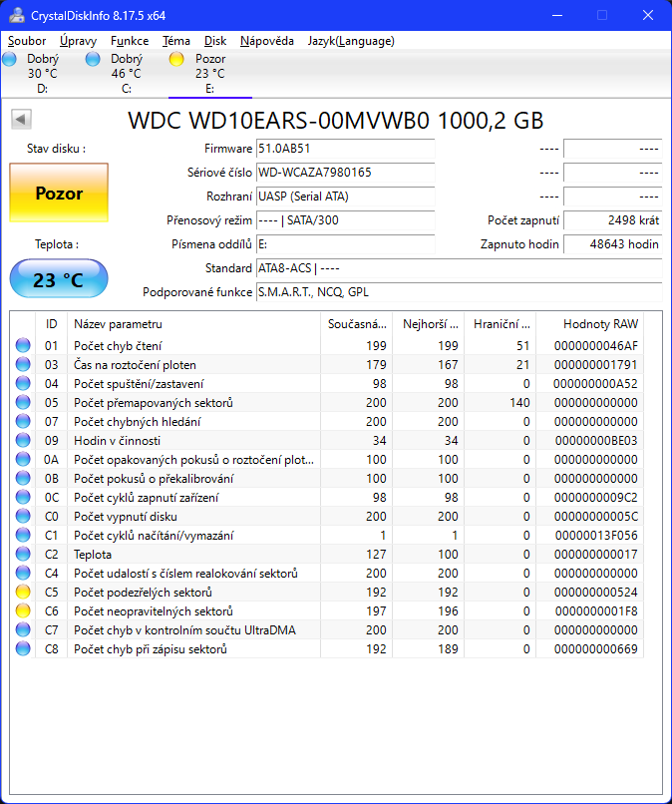Click status icon of attribute 0C row
The image size is (672, 804).
(x=23, y=498)
